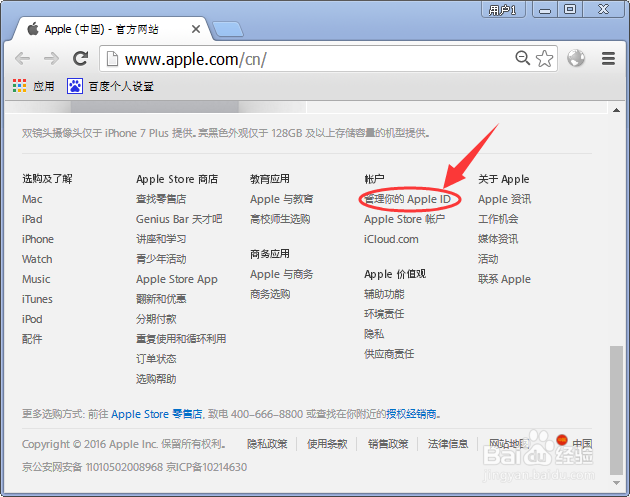Reload the page with the refresh icon

pos(80,59)
